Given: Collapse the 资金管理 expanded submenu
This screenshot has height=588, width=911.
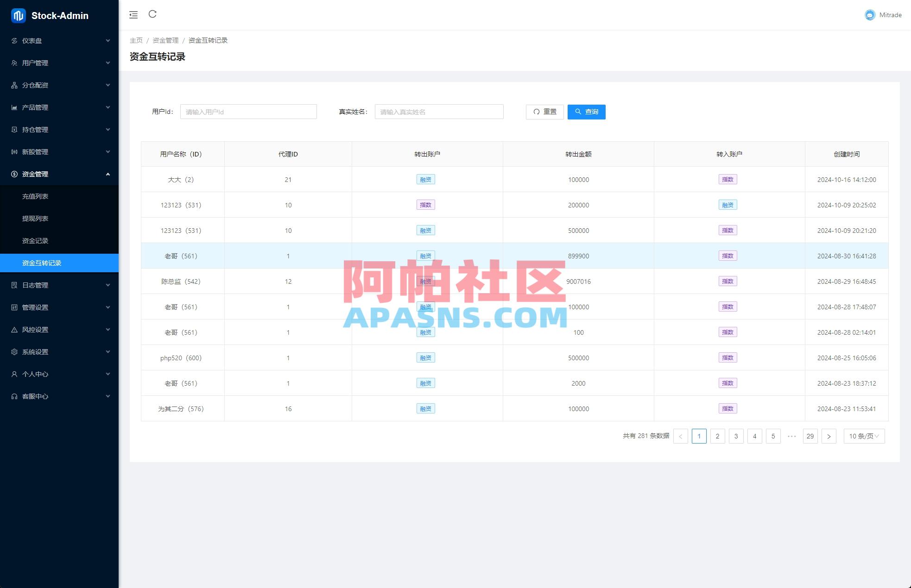Looking at the screenshot, I should (x=108, y=174).
